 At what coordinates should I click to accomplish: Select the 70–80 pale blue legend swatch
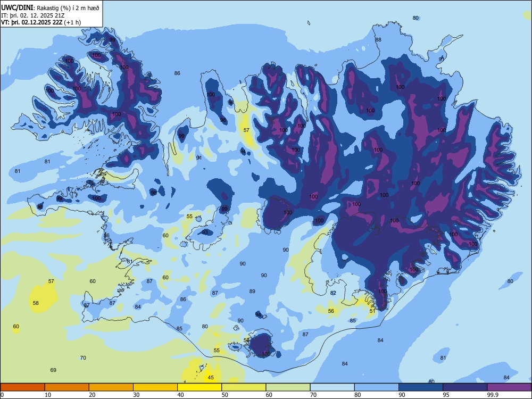pyautogui.click(x=332, y=387)
